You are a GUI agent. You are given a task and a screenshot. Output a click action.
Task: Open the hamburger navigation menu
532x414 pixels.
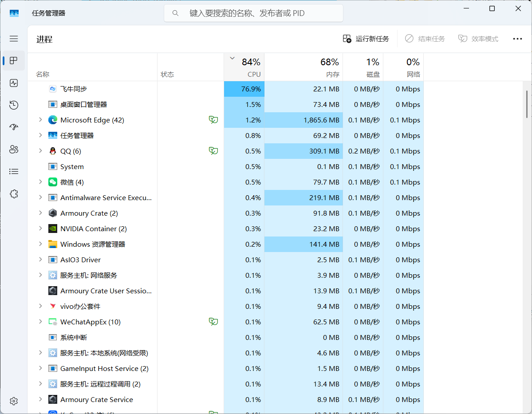[14, 39]
